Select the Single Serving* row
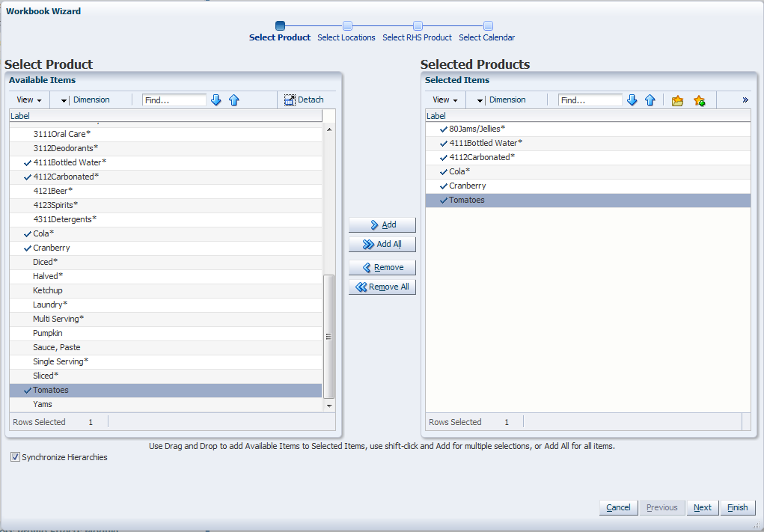This screenshot has width=764, height=532. tap(165, 361)
